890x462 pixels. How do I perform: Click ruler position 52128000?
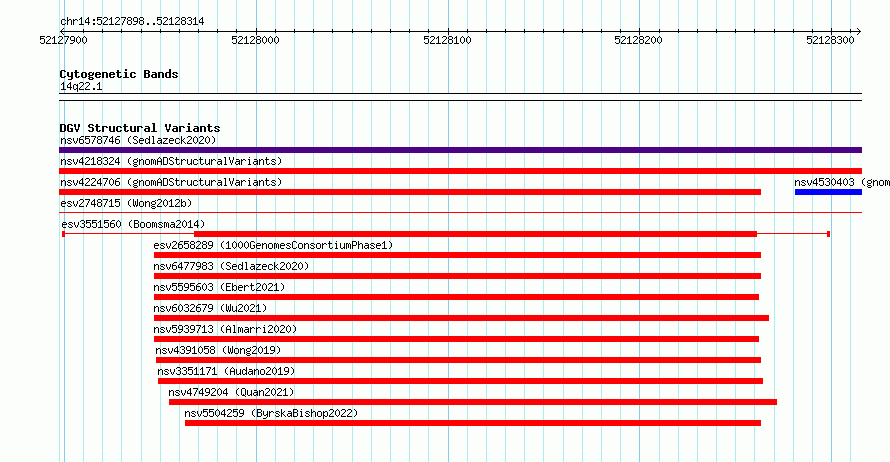[255, 40]
